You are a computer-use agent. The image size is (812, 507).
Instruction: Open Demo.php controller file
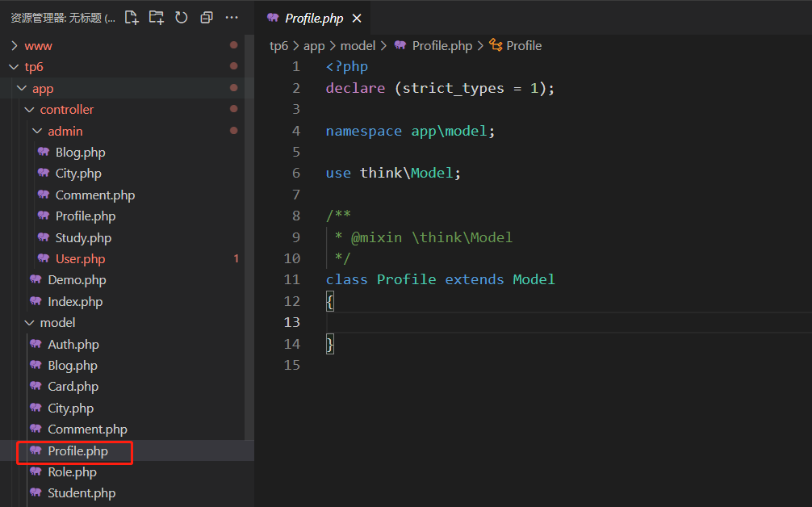pos(77,280)
